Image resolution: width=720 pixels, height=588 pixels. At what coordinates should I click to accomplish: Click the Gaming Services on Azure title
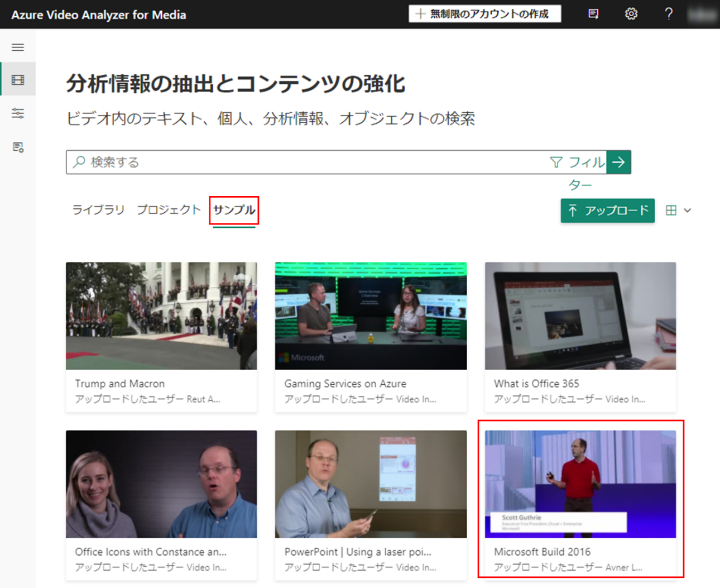(345, 384)
